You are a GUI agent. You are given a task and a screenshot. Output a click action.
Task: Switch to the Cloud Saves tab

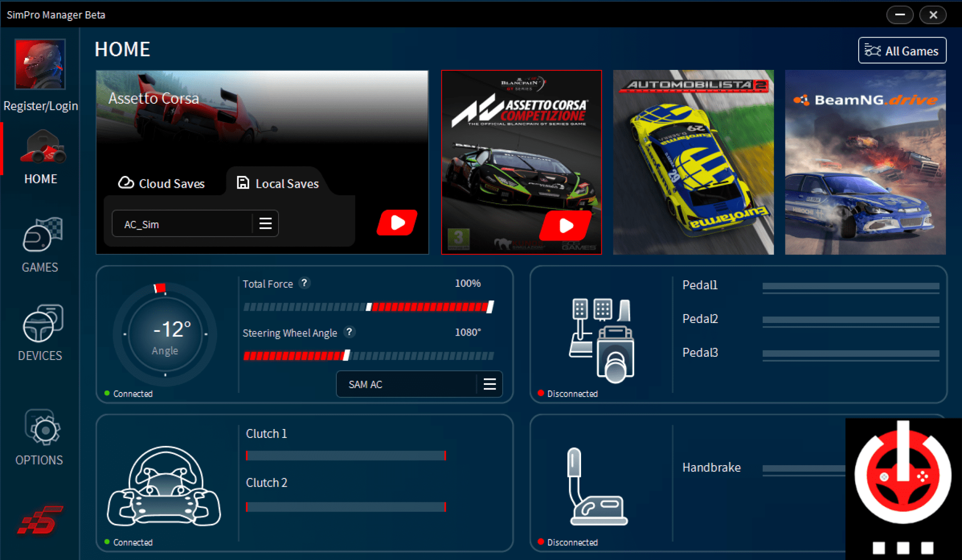(163, 184)
